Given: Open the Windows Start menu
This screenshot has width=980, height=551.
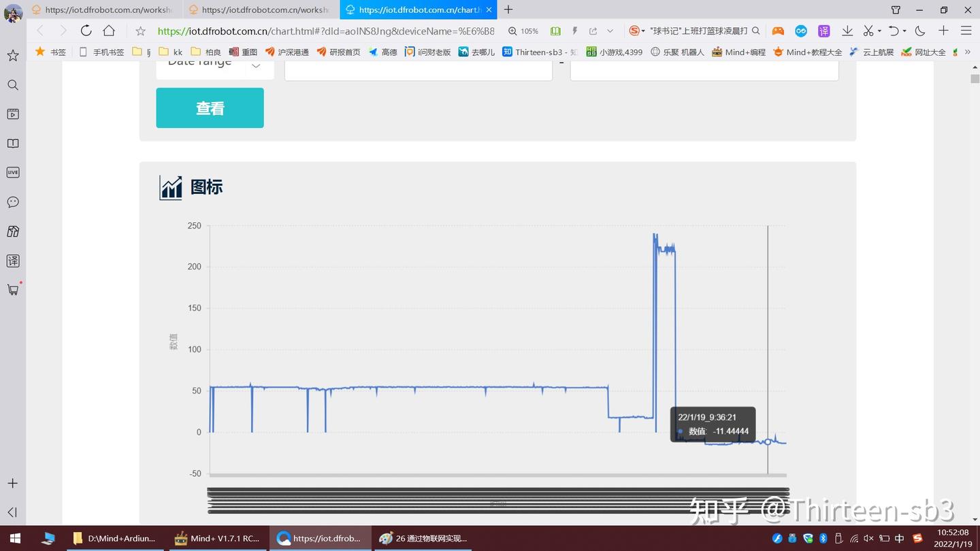Looking at the screenshot, I should click(x=15, y=538).
